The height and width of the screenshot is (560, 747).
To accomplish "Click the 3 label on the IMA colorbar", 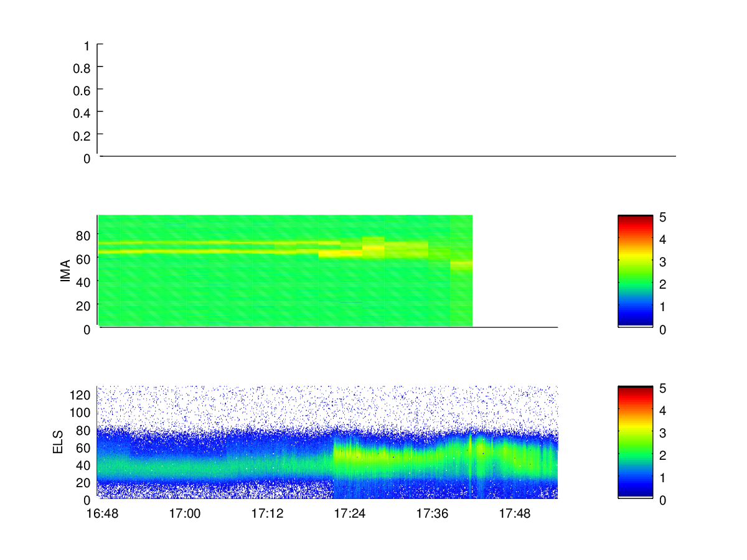I will click(663, 262).
